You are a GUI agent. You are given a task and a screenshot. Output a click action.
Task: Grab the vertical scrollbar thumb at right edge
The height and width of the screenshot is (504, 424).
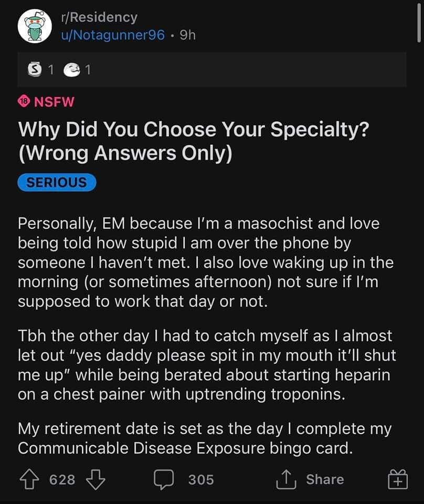tap(419, 23)
